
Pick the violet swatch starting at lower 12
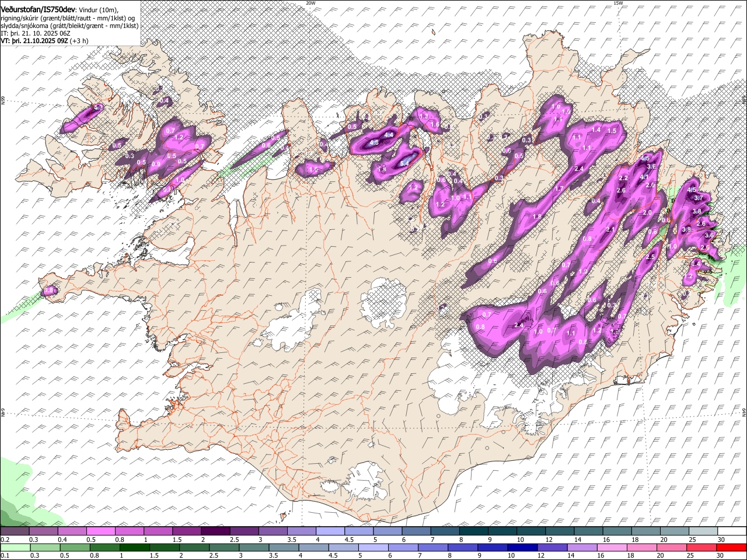click(x=551, y=548)
